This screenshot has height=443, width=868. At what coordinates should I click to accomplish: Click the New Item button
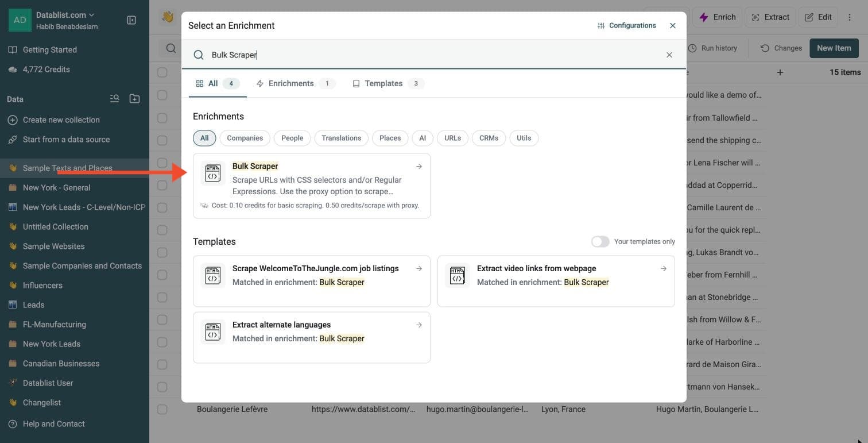[834, 48]
